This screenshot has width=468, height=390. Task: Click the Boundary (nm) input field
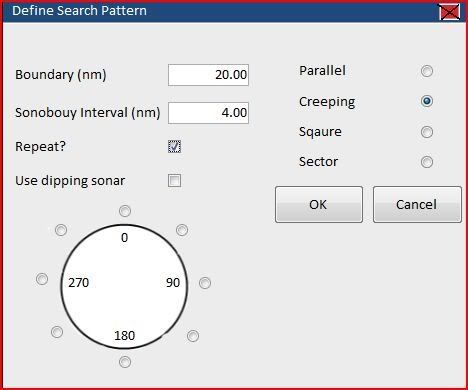208,75
